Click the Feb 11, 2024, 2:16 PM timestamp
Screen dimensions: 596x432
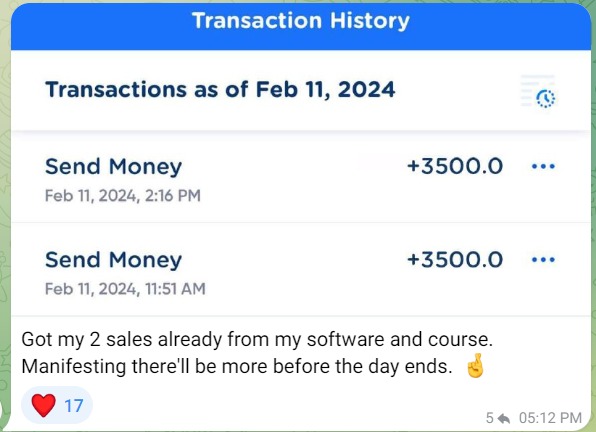[123, 196]
